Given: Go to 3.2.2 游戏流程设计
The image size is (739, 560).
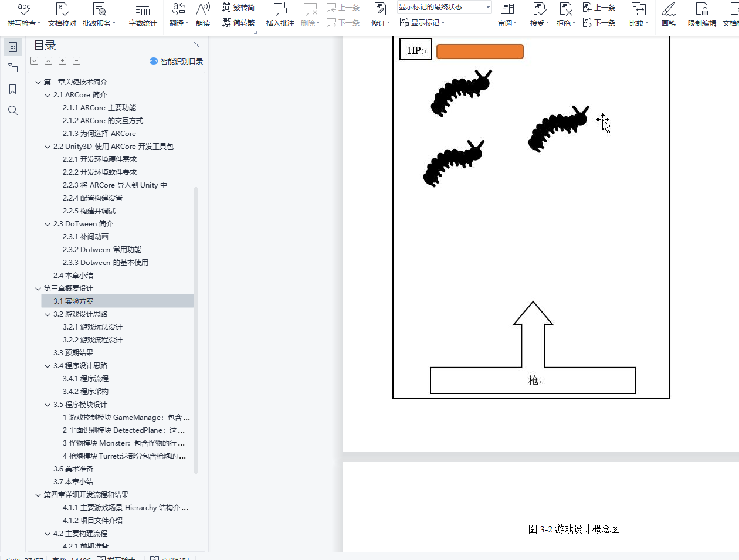Looking at the screenshot, I should pyautogui.click(x=93, y=340).
